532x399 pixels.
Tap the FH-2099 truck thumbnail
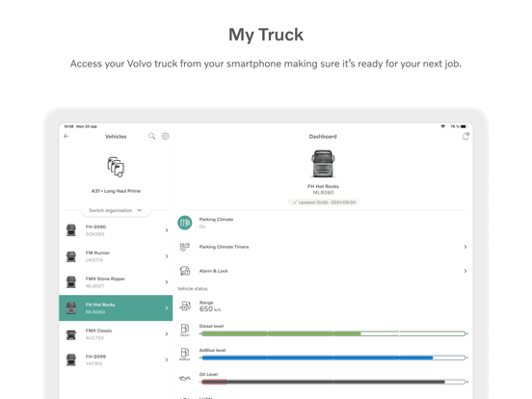point(71,360)
